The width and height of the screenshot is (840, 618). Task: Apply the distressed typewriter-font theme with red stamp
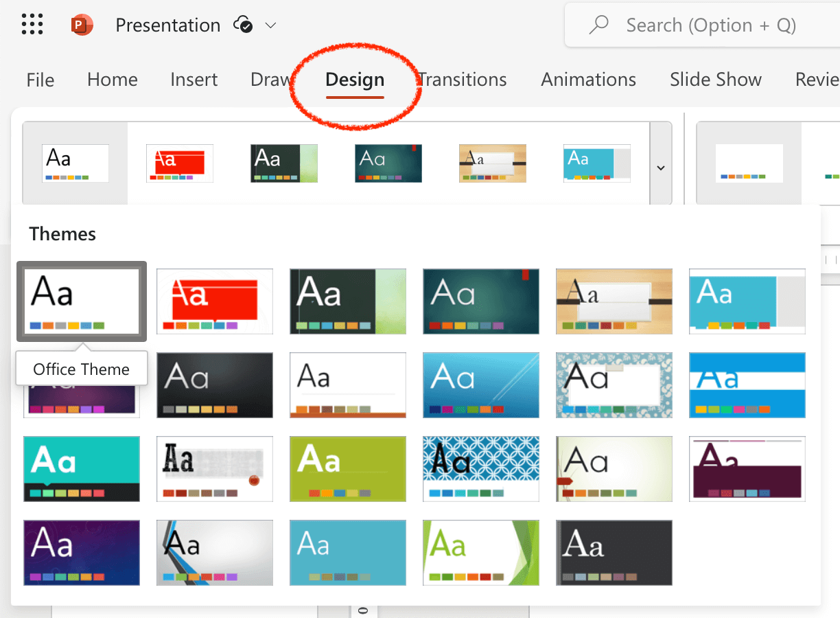[x=215, y=469]
